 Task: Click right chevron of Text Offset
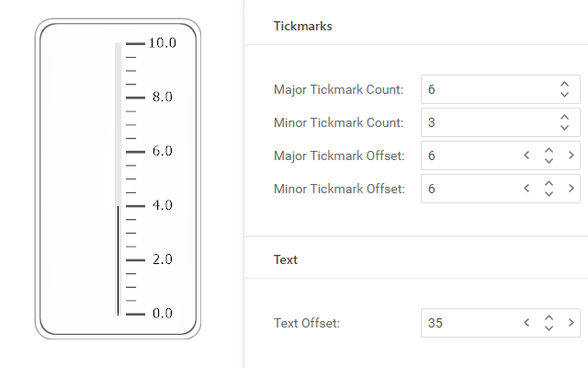point(571,323)
